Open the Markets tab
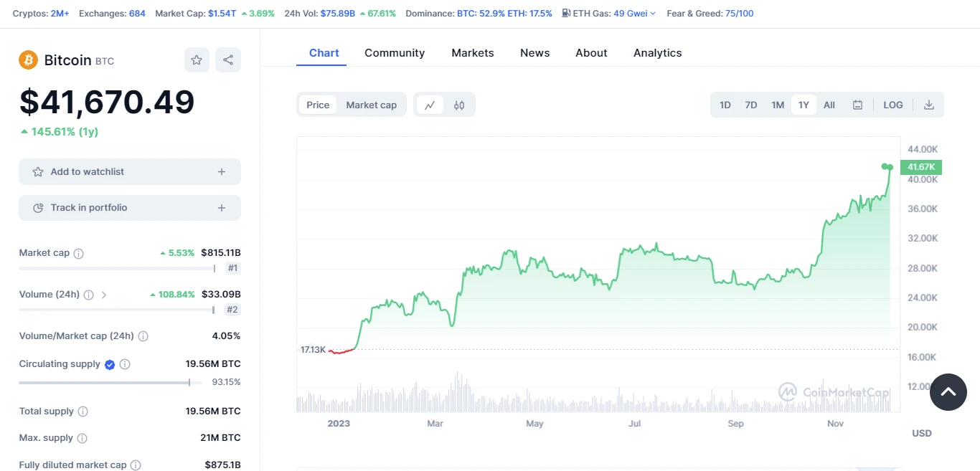 pos(473,53)
